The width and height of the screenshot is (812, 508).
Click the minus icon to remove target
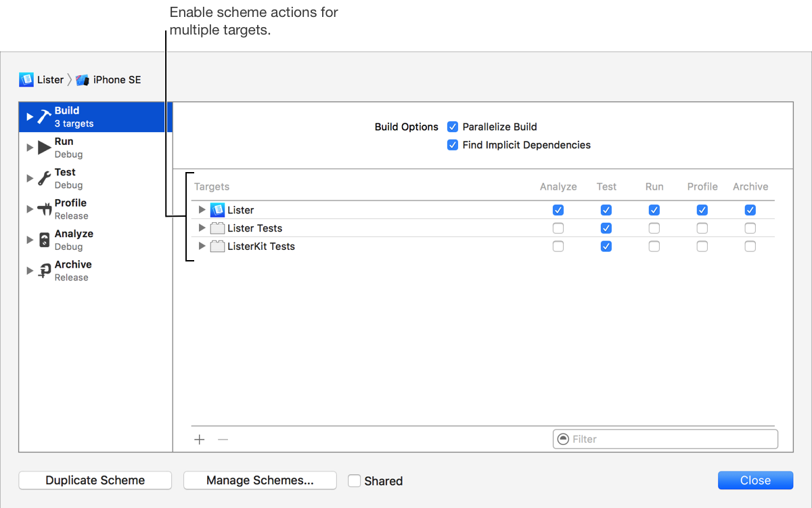point(223,440)
